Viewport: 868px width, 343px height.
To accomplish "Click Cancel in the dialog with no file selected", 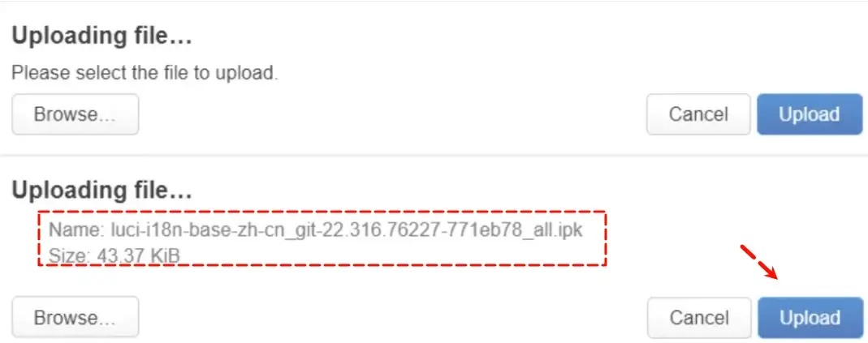I will tap(698, 114).
